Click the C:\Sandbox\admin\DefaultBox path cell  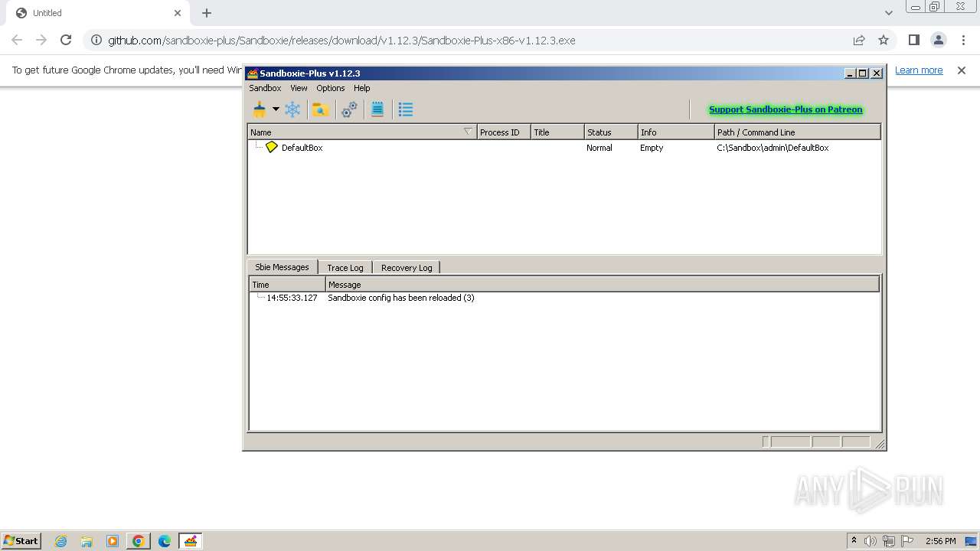773,148
